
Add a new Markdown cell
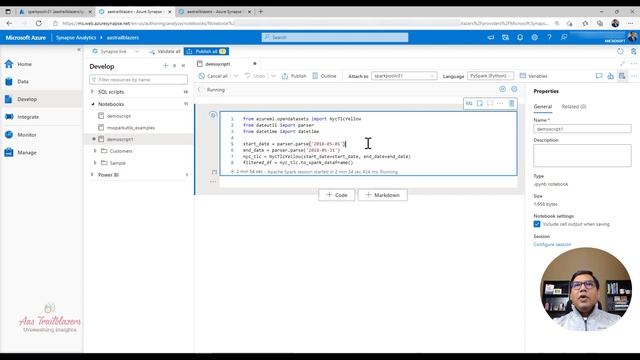click(x=382, y=195)
